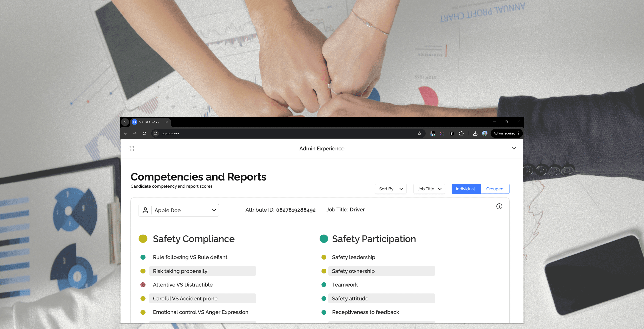Screen dimensions: 644x329
Task: Open the dashboard grid menu icon
Action: 131,149
